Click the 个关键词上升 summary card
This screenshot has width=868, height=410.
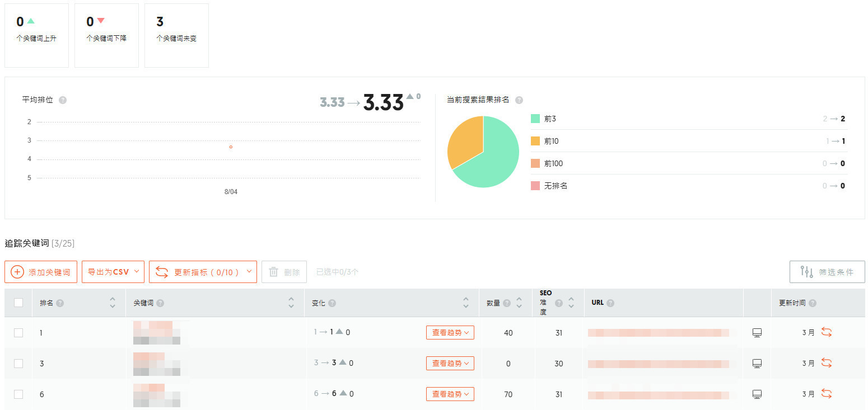36,35
